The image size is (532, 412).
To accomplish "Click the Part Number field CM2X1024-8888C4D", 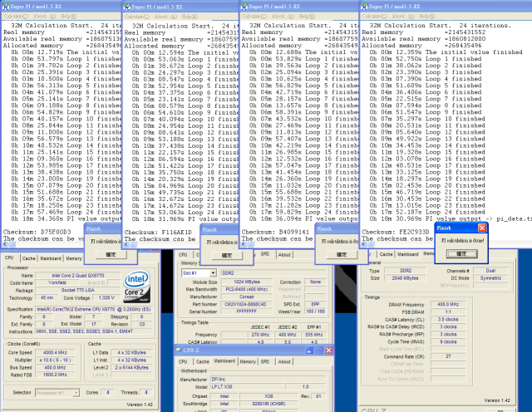I will [x=246, y=304].
